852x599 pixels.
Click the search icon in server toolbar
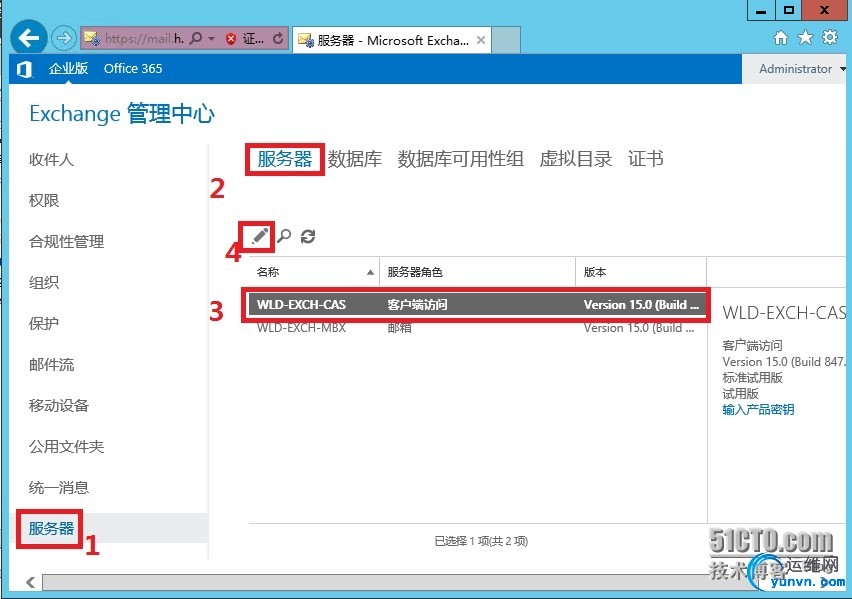[x=284, y=236]
